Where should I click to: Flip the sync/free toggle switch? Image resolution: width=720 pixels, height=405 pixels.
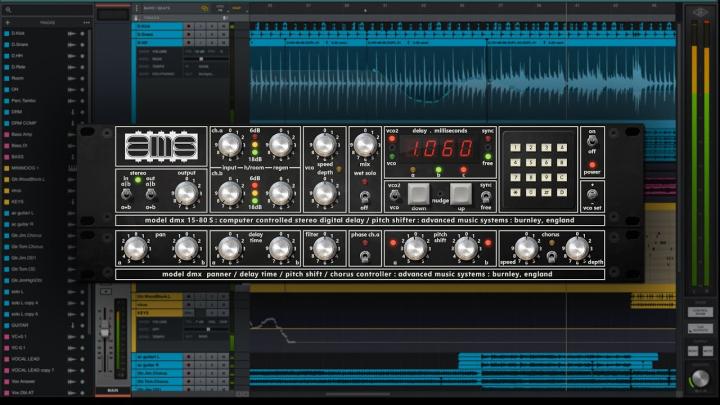[x=485, y=197]
